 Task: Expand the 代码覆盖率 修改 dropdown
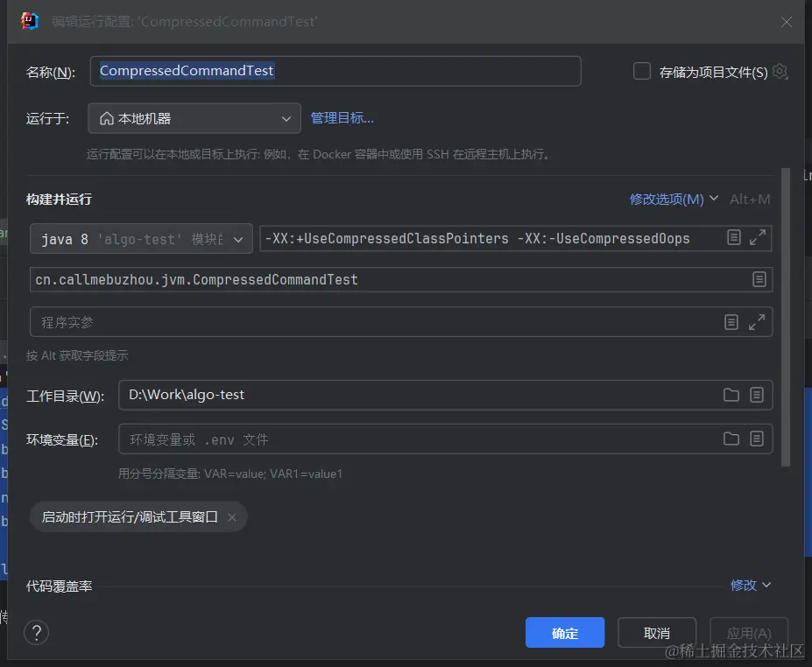[x=751, y=586]
